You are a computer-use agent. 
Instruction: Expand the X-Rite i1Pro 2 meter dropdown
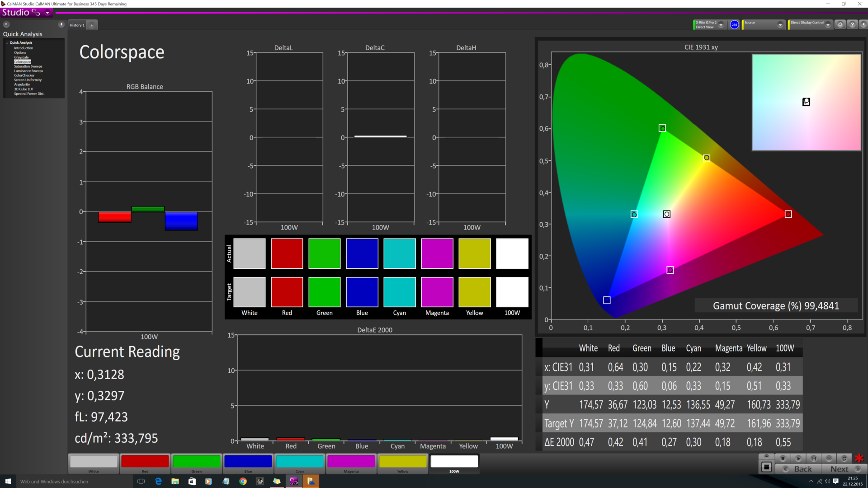click(721, 25)
